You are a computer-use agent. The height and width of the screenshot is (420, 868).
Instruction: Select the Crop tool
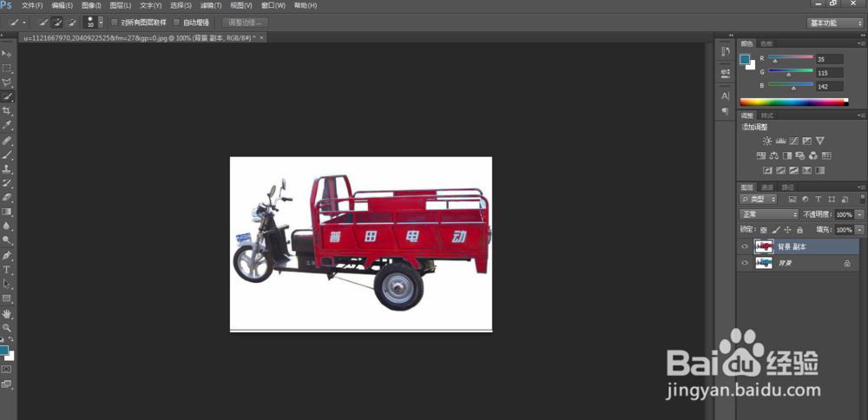[7, 111]
